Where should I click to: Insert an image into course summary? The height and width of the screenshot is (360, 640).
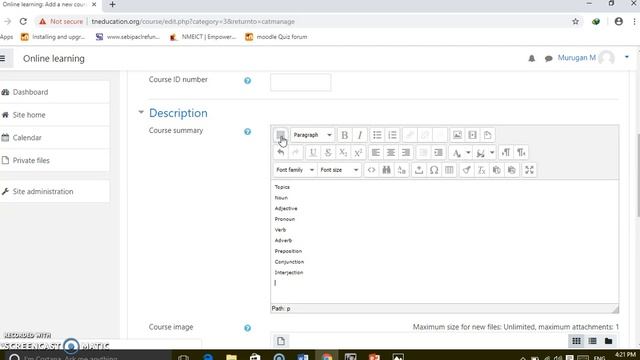[x=457, y=135]
